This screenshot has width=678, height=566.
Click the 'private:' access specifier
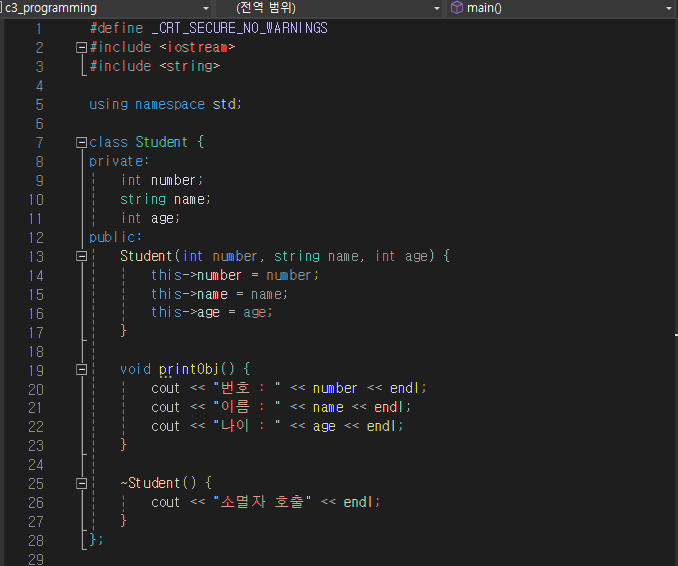119,161
